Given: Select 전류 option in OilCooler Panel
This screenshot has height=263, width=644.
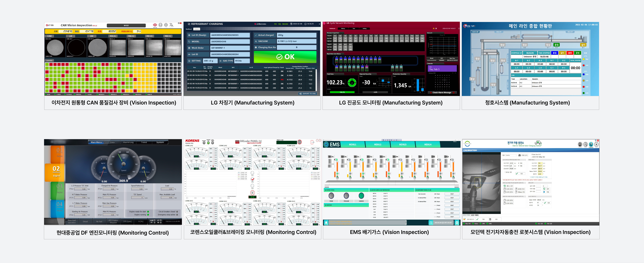Looking at the screenshot, I should click(253, 186).
